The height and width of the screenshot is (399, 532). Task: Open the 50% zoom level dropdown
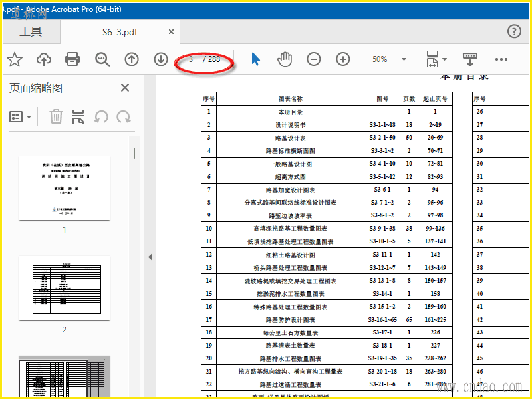[x=404, y=59]
